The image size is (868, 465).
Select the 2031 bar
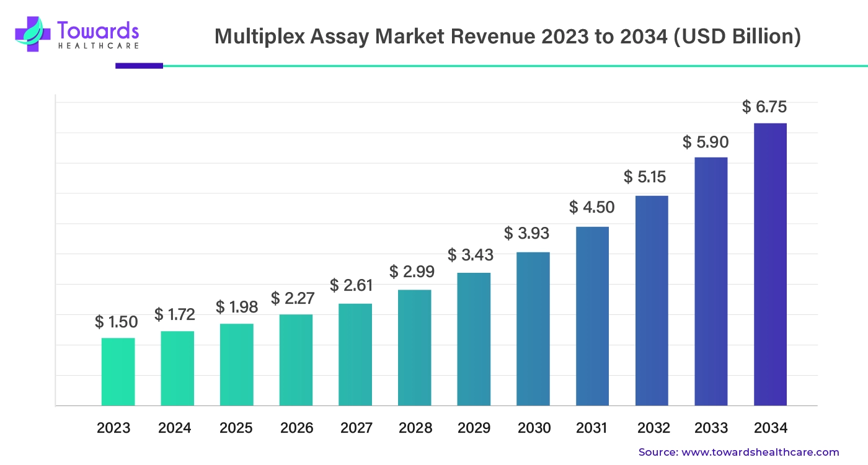[x=592, y=316]
